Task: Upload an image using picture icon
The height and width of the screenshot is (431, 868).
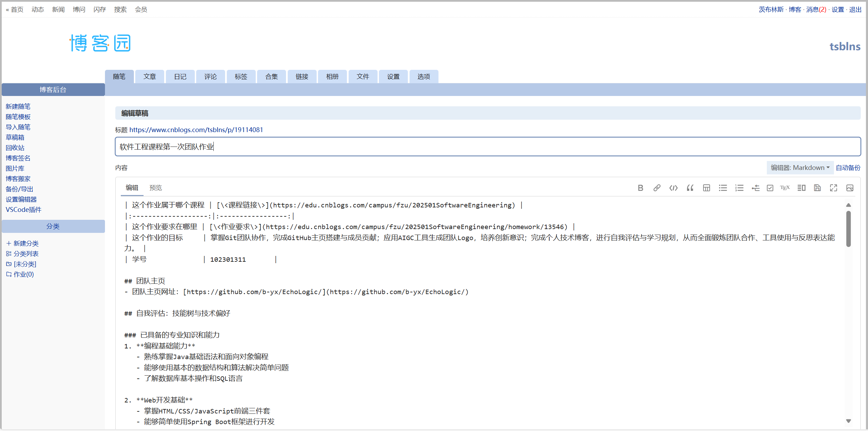Action: tap(850, 188)
